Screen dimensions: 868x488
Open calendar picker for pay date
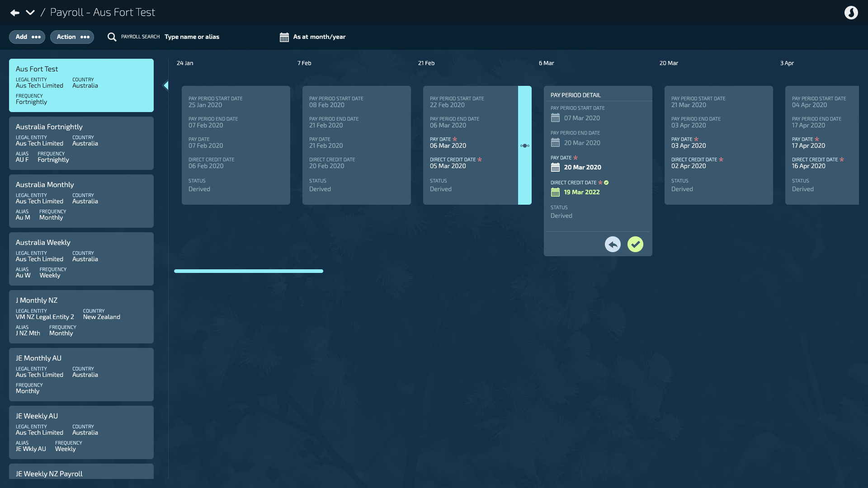555,168
